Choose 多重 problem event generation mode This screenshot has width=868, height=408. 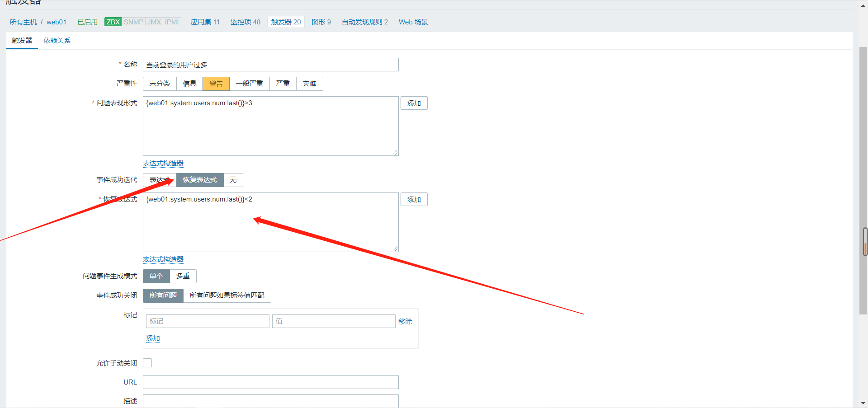click(x=183, y=276)
